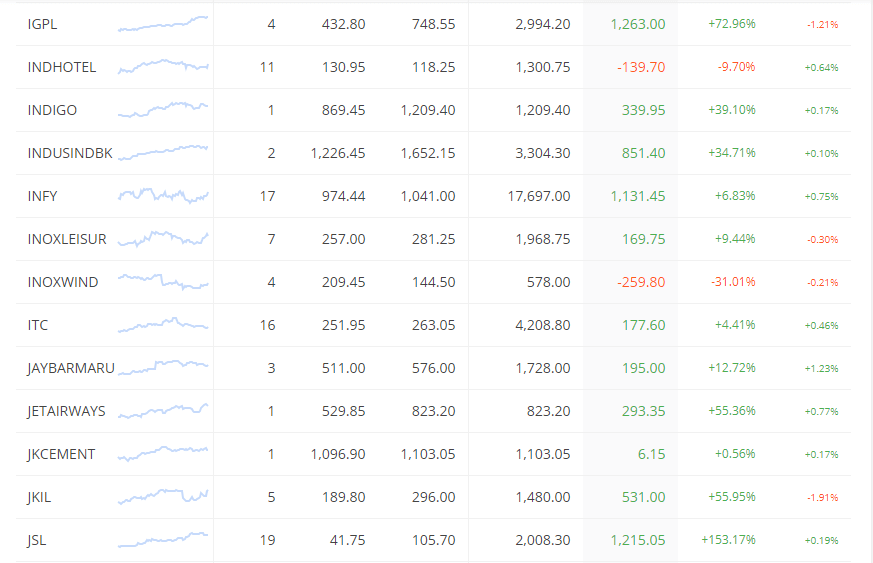The height and width of the screenshot is (563, 873).
Task: Click INDIGO net change +39.10%
Action: click(732, 110)
